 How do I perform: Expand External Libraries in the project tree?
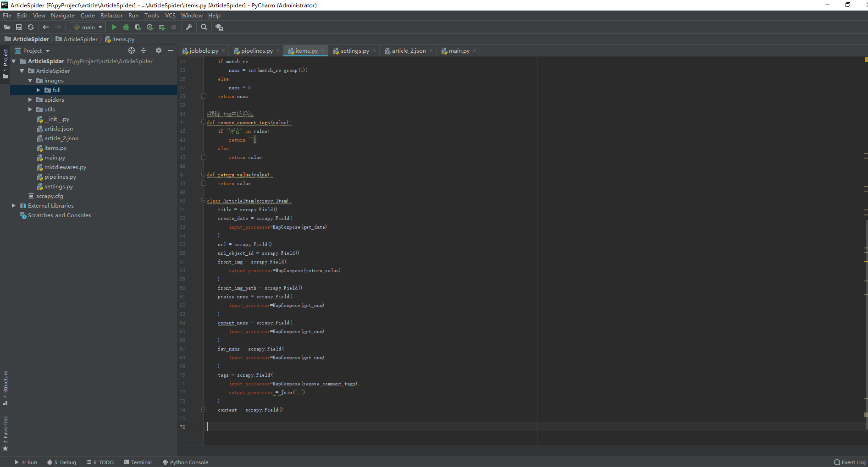point(14,206)
